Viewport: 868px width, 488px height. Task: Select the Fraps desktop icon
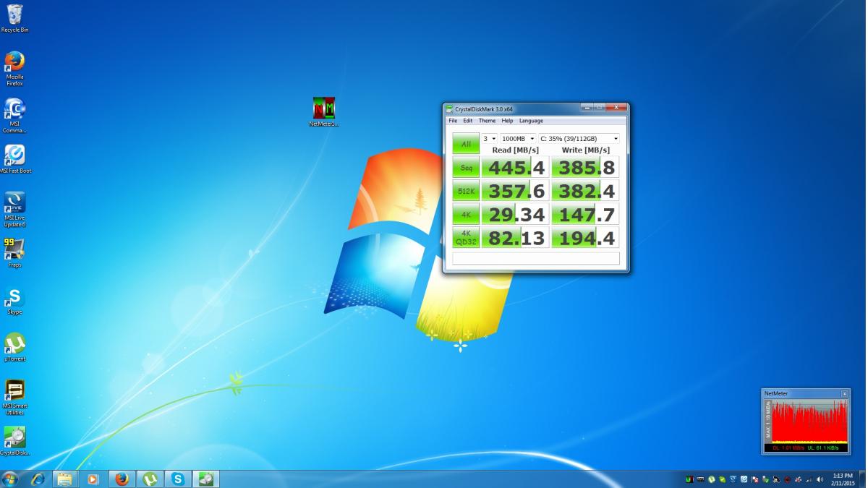(x=14, y=253)
